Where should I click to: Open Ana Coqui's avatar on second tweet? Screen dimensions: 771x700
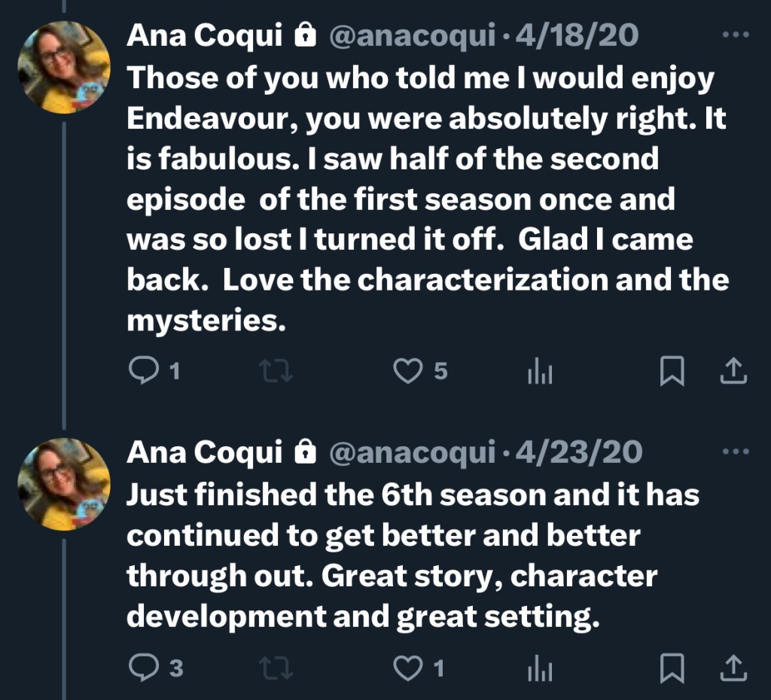click(65, 484)
